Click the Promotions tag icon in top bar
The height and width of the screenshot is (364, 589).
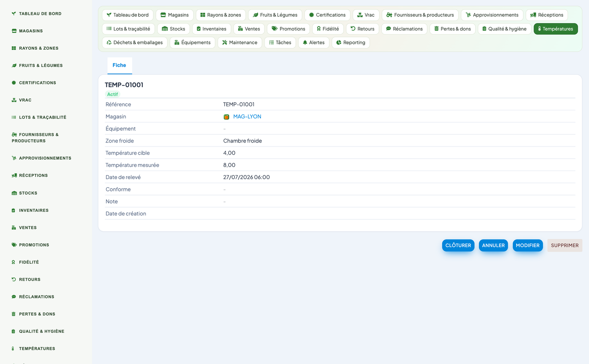(x=275, y=29)
